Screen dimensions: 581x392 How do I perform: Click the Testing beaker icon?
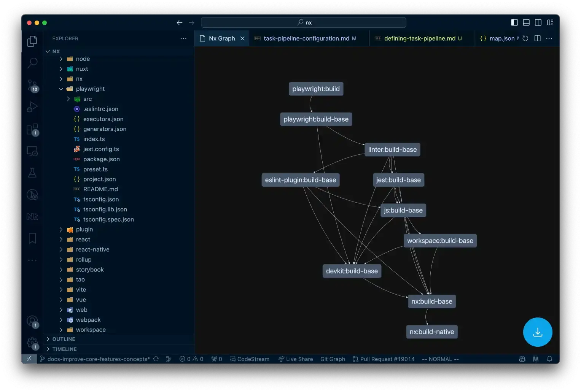click(x=32, y=173)
